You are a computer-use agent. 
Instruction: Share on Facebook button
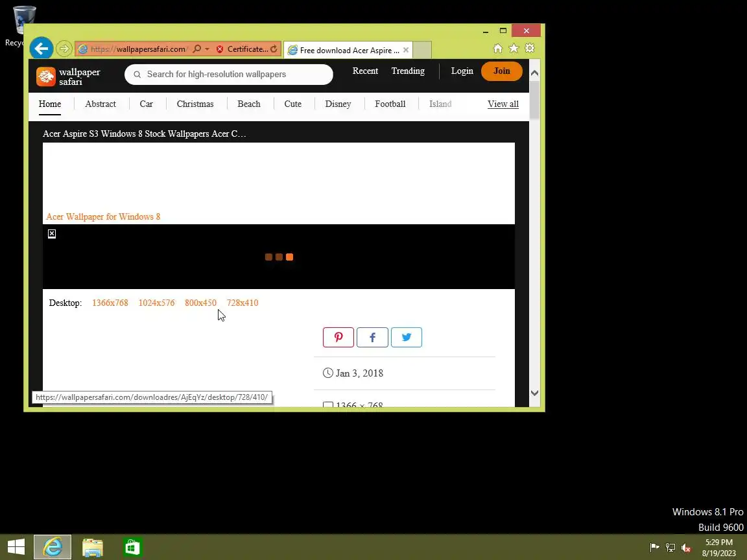(373, 338)
